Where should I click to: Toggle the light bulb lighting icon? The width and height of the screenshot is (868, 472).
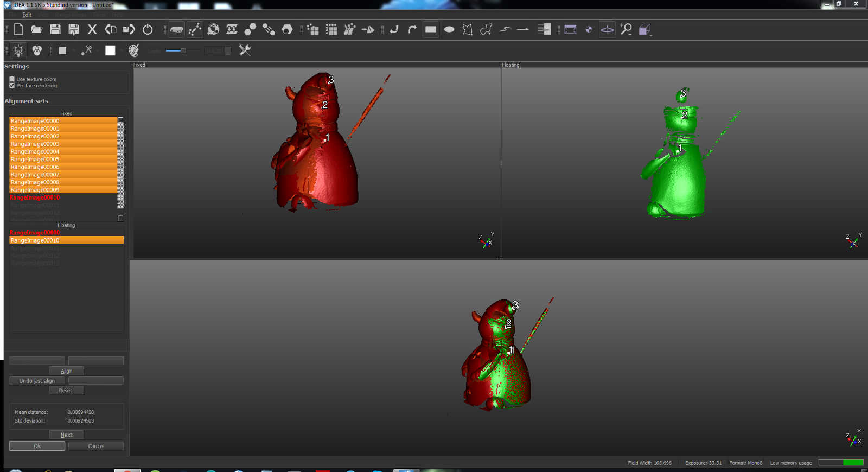tap(18, 50)
